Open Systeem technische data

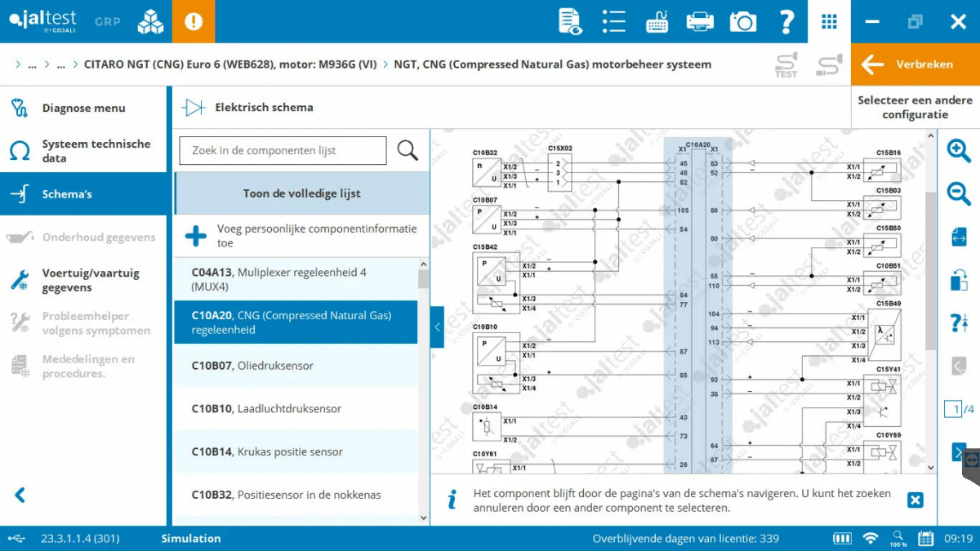tap(83, 151)
